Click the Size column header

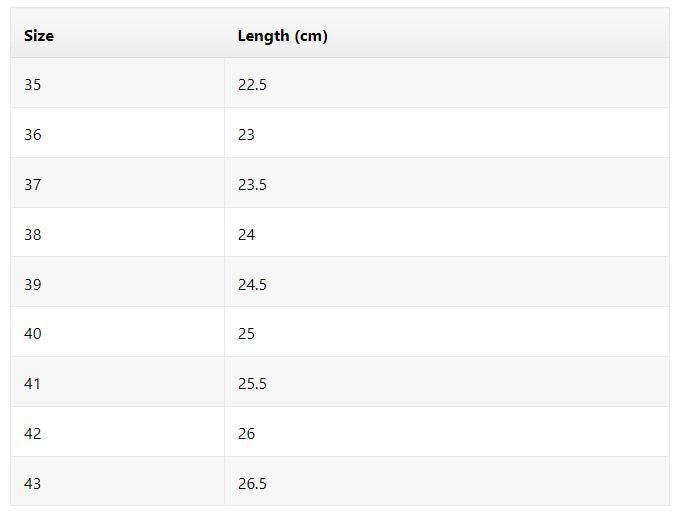(x=39, y=36)
